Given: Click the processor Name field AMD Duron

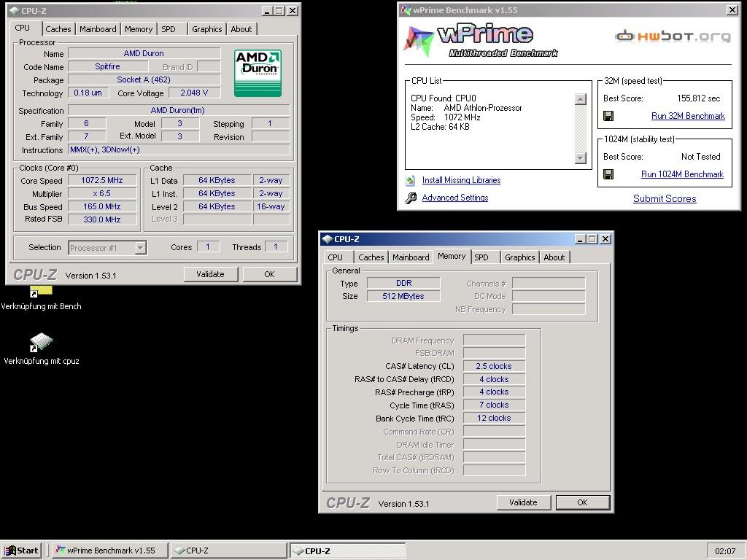Looking at the screenshot, I should [144, 53].
